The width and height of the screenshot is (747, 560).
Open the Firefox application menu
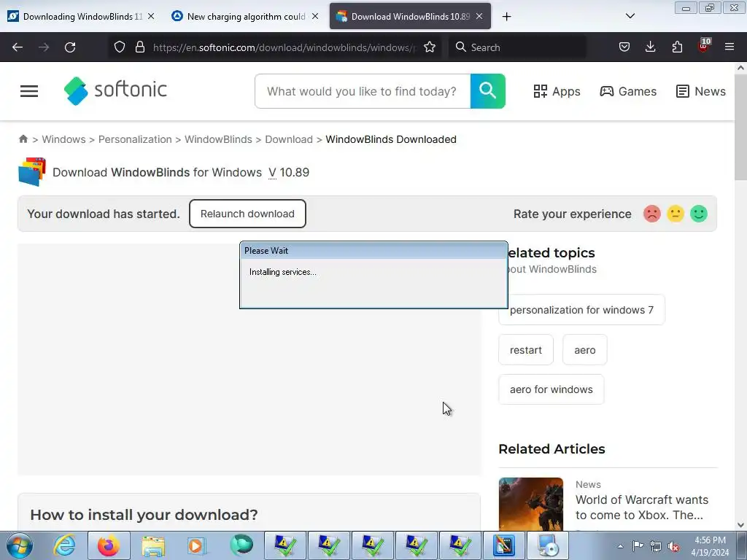click(x=729, y=47)
